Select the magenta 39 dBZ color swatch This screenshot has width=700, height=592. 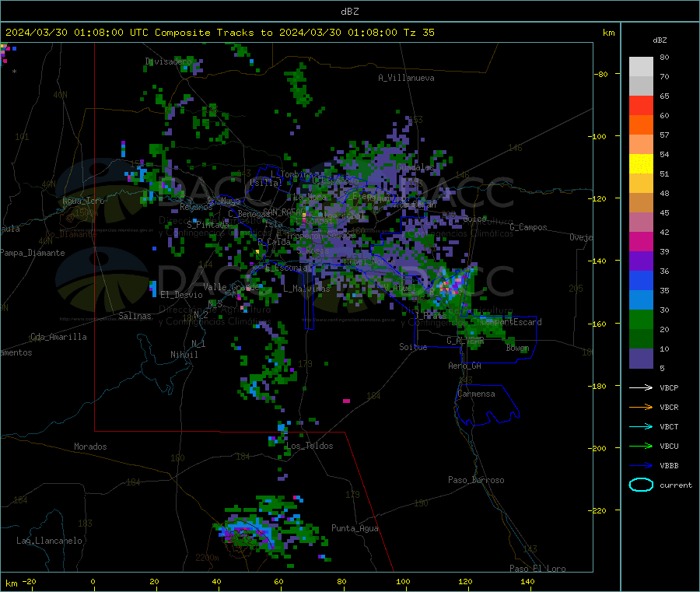(x=641, y=241)
